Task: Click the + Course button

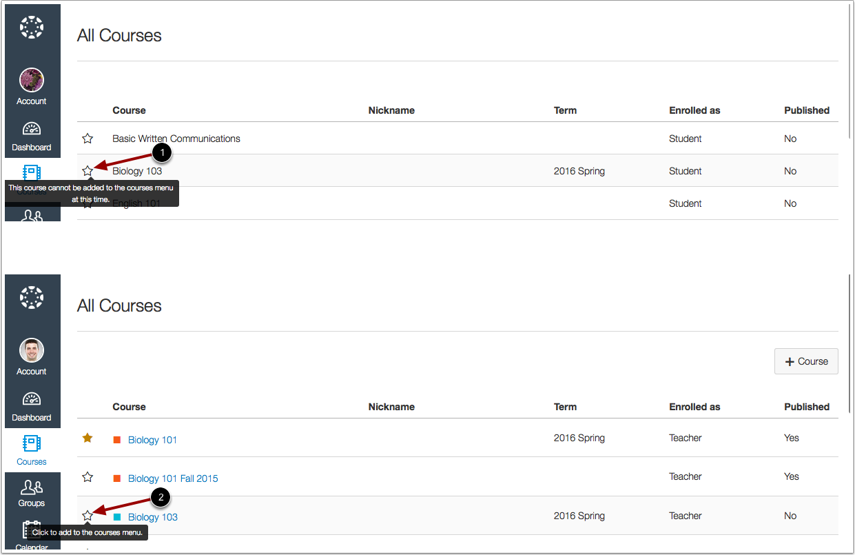Action: [806, 361]
